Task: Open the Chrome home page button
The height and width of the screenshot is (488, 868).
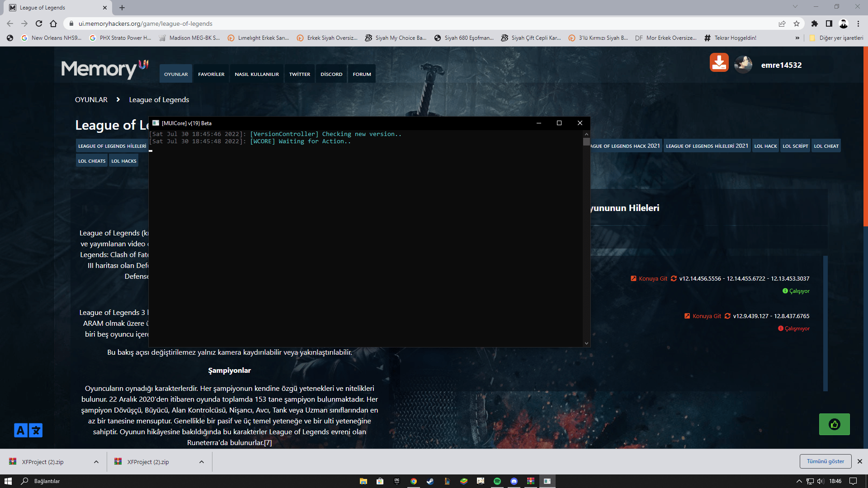Action: (x=53, y=23)
